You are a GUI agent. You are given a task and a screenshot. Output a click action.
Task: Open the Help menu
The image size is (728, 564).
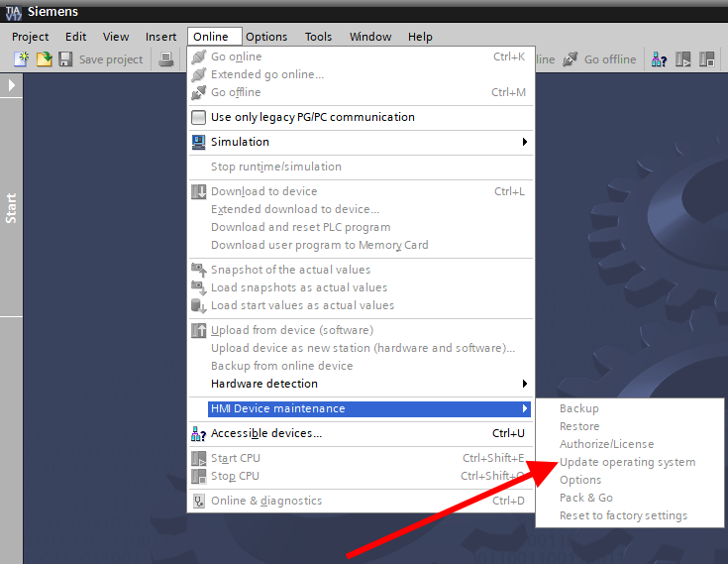(420, 37)
